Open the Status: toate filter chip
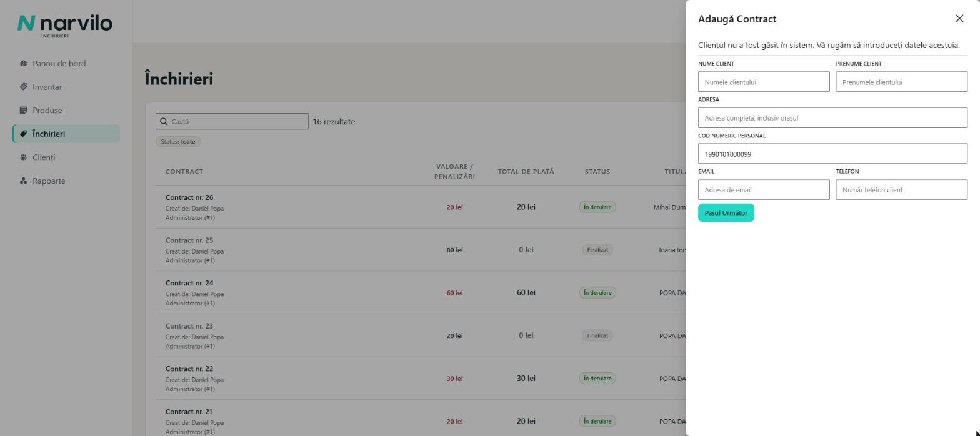The height and width of the screenshot is (436, 980). [178, 142]
